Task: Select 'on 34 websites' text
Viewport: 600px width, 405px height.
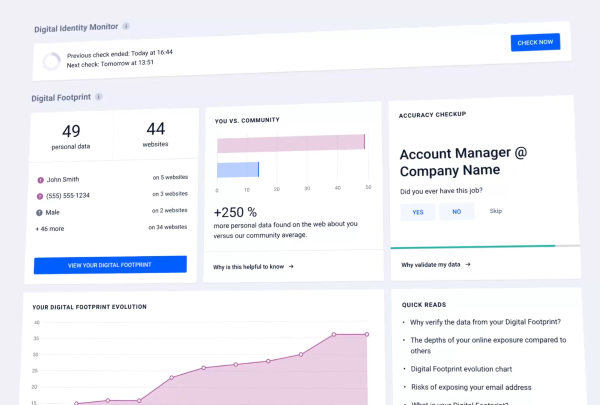Action: [168, 227]
